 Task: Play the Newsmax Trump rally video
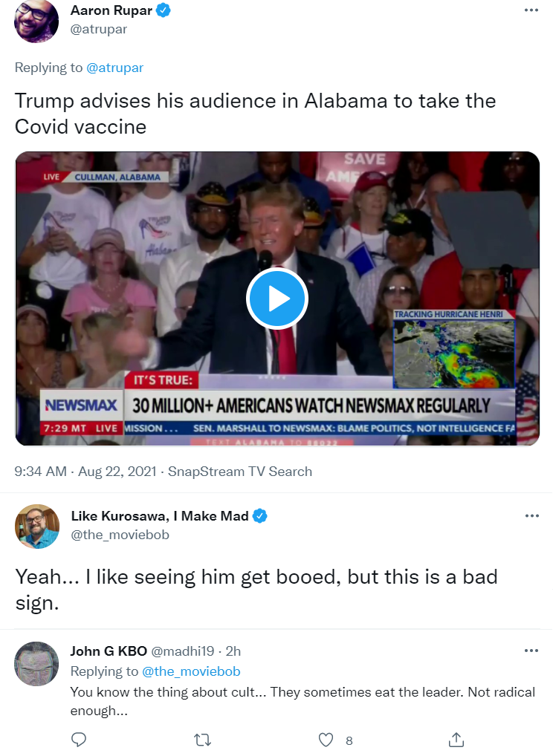click(x=277, y=299)
